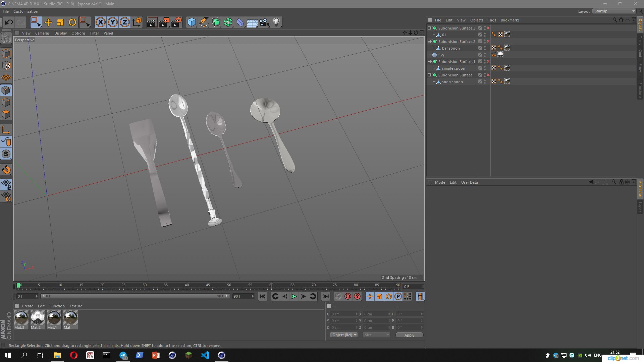The width and height of the screenshot is (644, 362).
Task: Click the timeline scrub range bar
Action: tap(135, 296)
